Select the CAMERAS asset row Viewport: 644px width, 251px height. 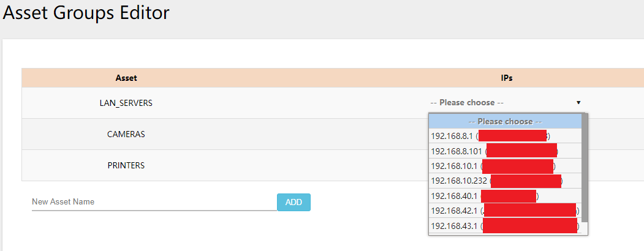(x=126, y=134)
